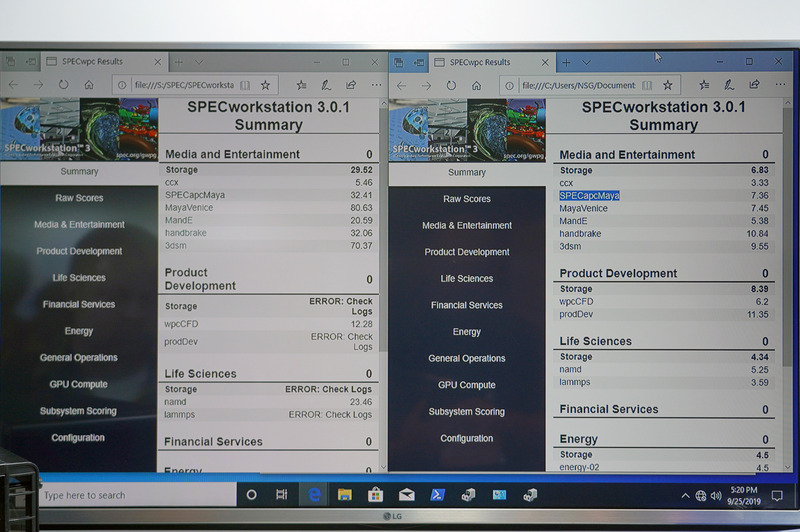Go back in the left Edge window
This screenshot has height=532, width=800.
pyautogui.click(x=14, y=85)
